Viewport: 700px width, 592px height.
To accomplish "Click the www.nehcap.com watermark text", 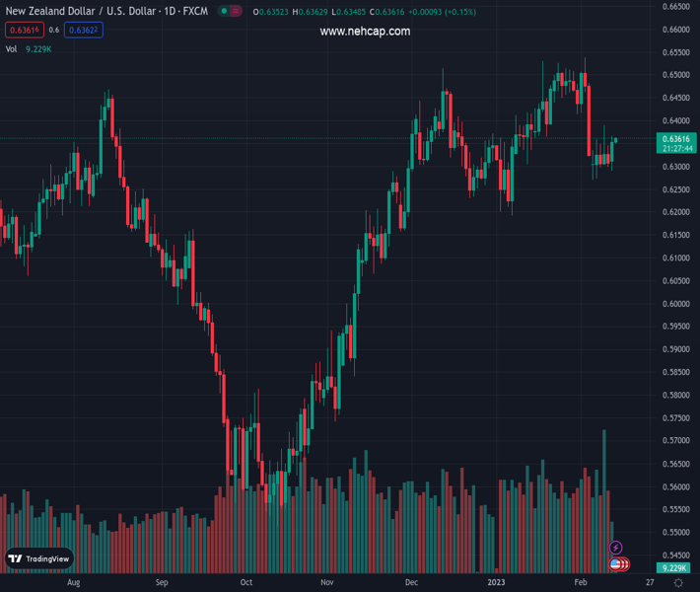I will click(365, 32).
